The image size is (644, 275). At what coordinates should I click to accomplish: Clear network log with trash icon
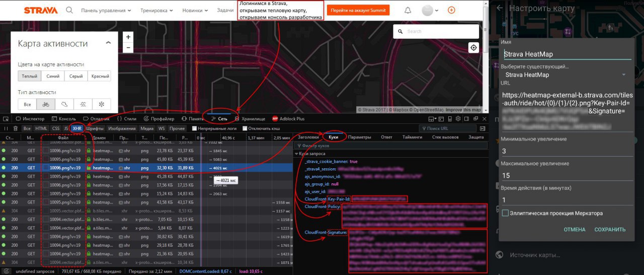pyautogui.click(x=15, y=128)
